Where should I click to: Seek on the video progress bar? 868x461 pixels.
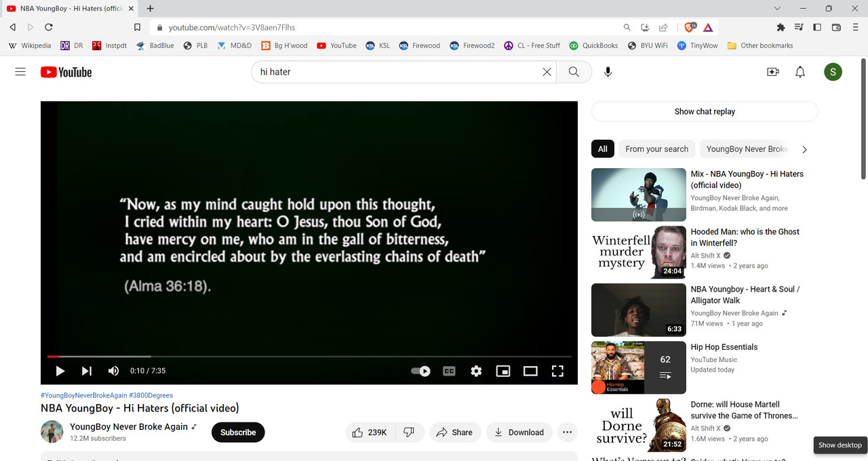click(309, 356)
